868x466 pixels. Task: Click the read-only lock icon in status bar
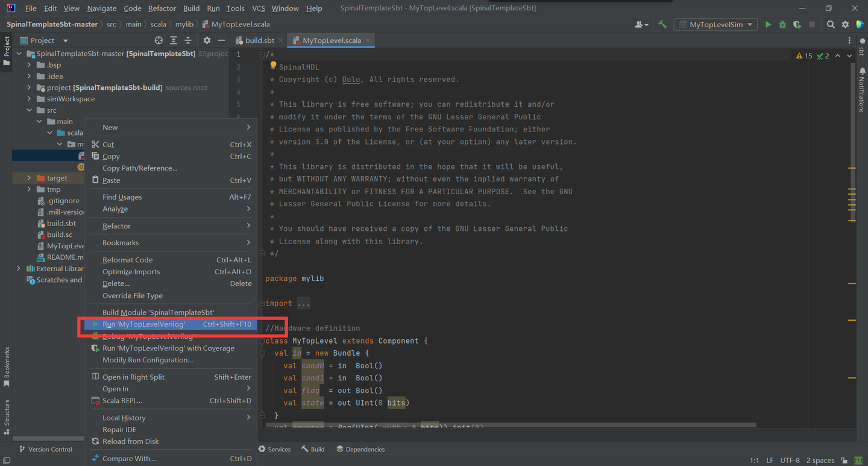click(845, 461)
